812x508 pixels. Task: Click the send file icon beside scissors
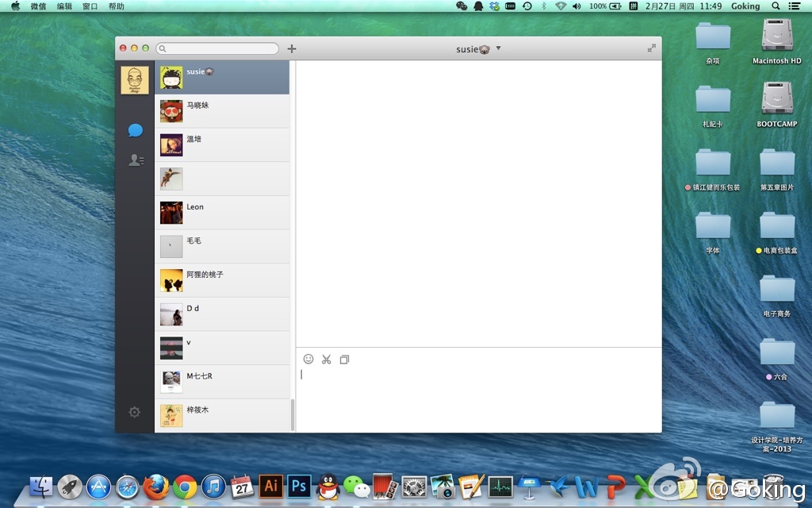tap(344, 360)
